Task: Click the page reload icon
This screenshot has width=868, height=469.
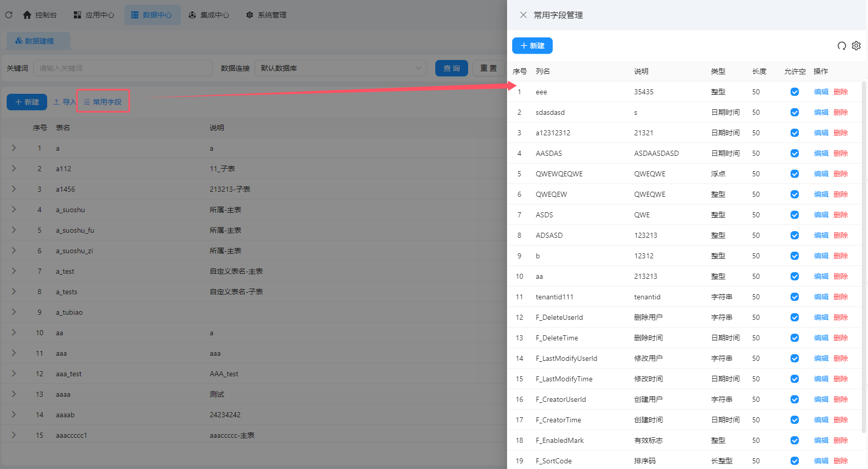Action: click(9, 15)
